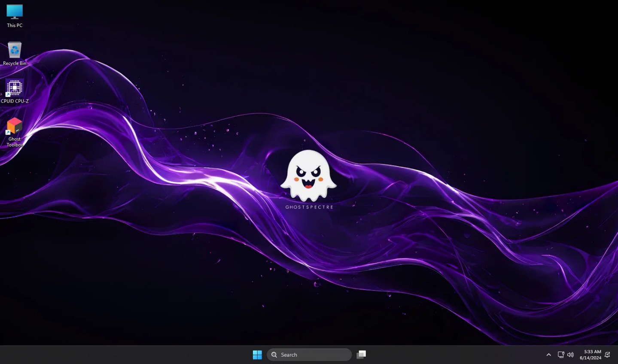Click the Windows Start logo
Image resolution: width=618 pixels, height=364 pixels.
[257, 355]
